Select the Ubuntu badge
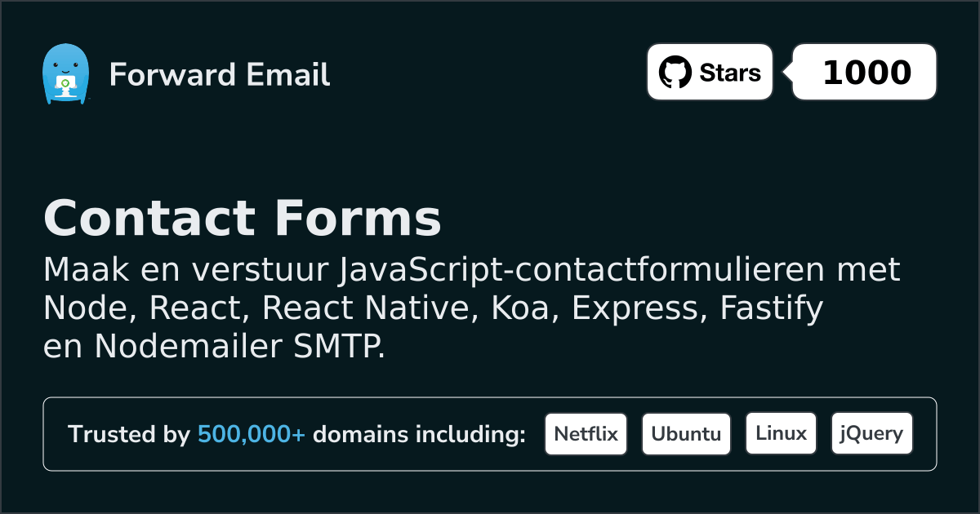 pyautogui.click(x=686, y=434)
